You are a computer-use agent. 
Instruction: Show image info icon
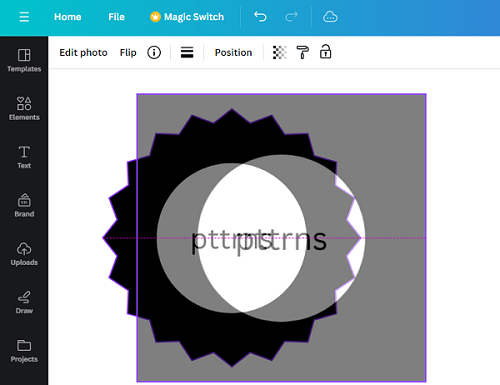coord(154,53)
